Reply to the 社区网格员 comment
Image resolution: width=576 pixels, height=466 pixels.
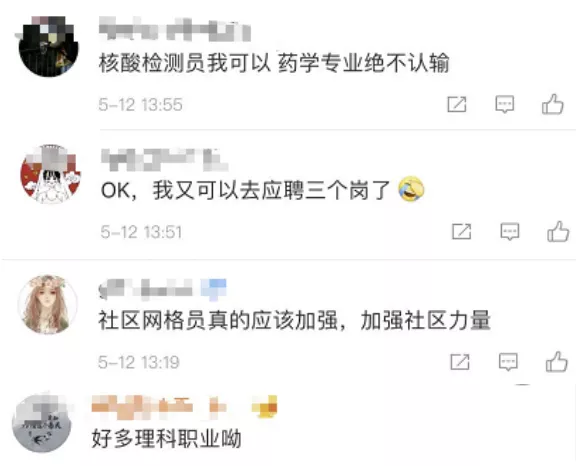coord(508,362)
